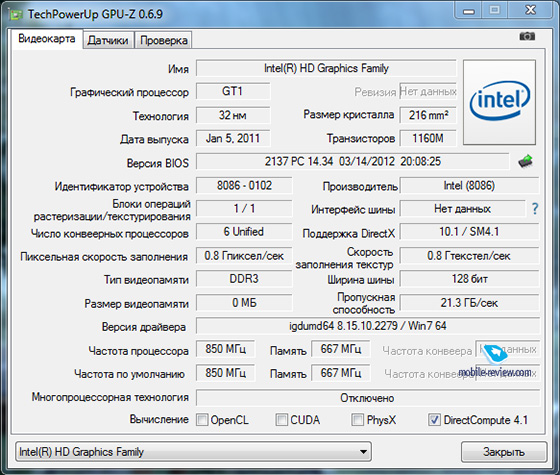Click the 128 бит bus width field

point(469,279)
